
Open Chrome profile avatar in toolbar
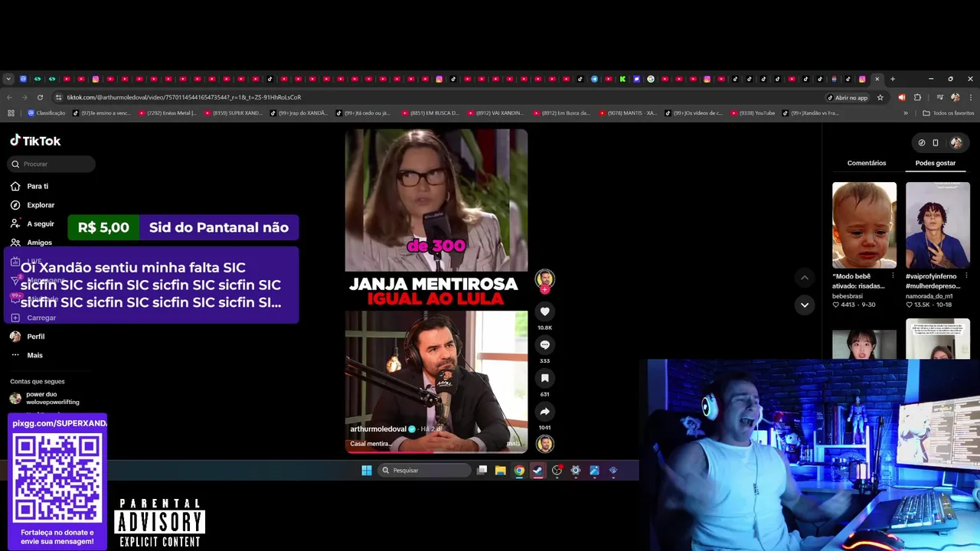coord(955,97)
